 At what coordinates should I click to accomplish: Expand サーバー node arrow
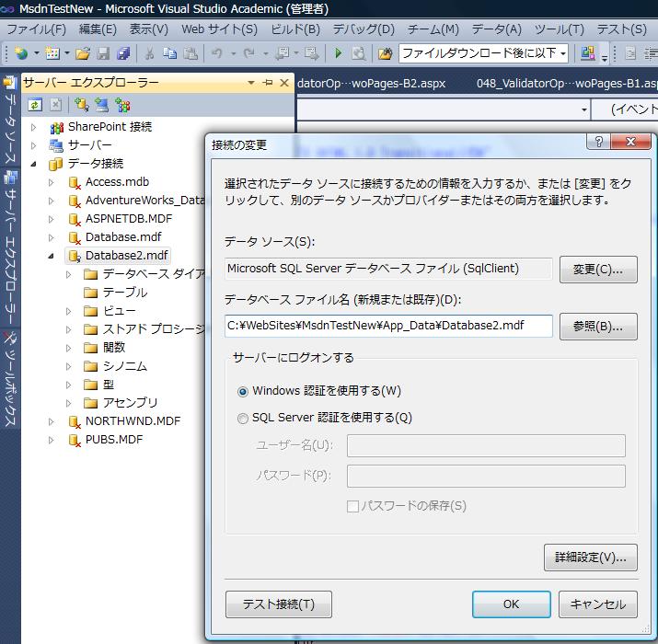coord(34,145)
